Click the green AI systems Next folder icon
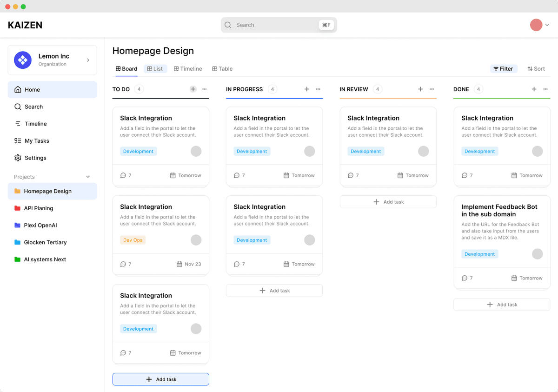Screen dimensions: 558x392 click(17, 259)
